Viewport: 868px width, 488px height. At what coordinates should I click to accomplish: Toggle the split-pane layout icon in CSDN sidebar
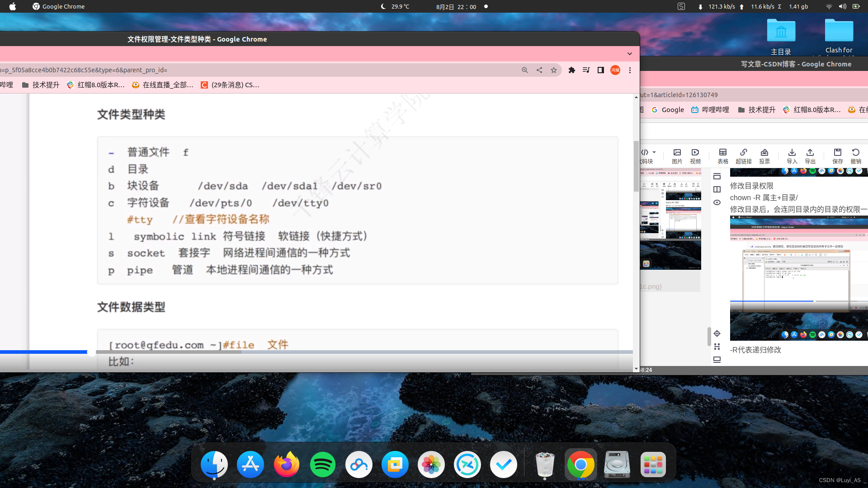717,189
